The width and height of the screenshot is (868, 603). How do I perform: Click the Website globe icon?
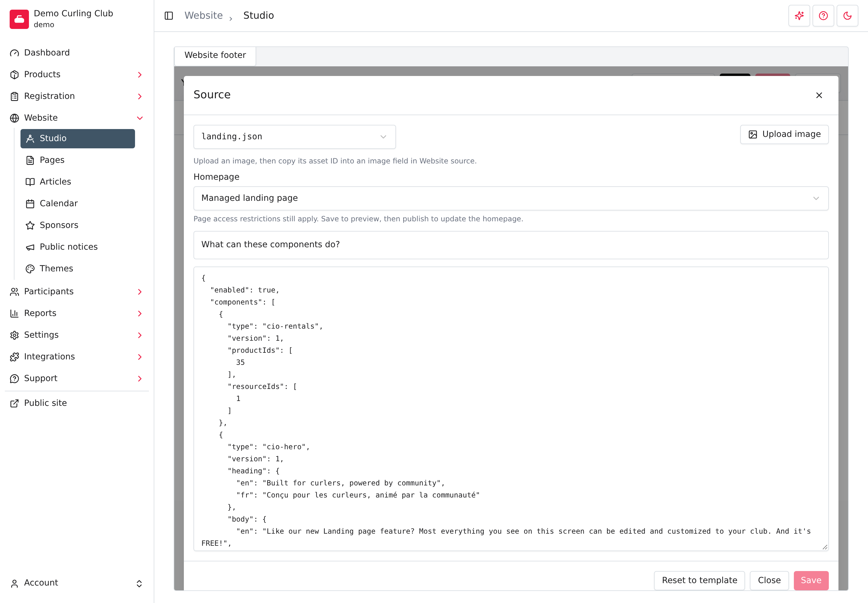click(14, 118)
